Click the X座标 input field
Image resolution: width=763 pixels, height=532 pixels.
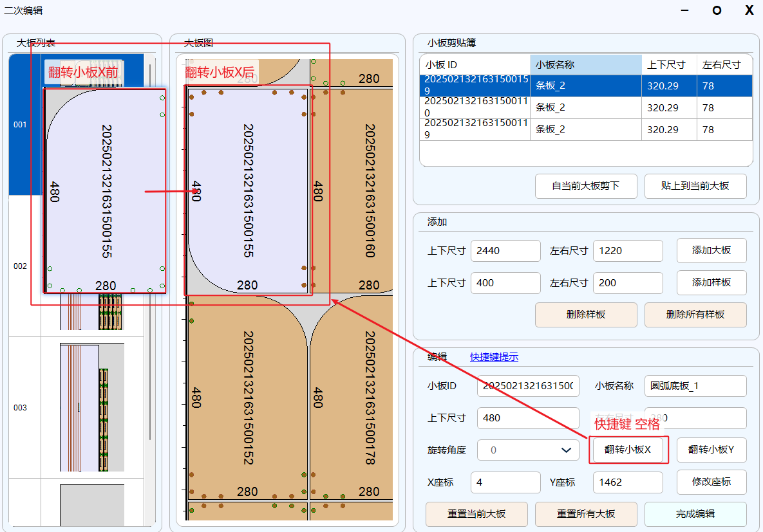[505, 482]
